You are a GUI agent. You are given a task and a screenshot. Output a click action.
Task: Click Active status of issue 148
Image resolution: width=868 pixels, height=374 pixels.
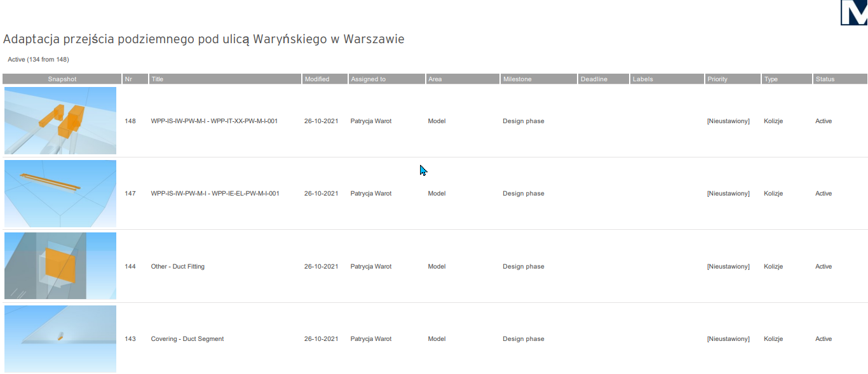click(x=824, y=121)
